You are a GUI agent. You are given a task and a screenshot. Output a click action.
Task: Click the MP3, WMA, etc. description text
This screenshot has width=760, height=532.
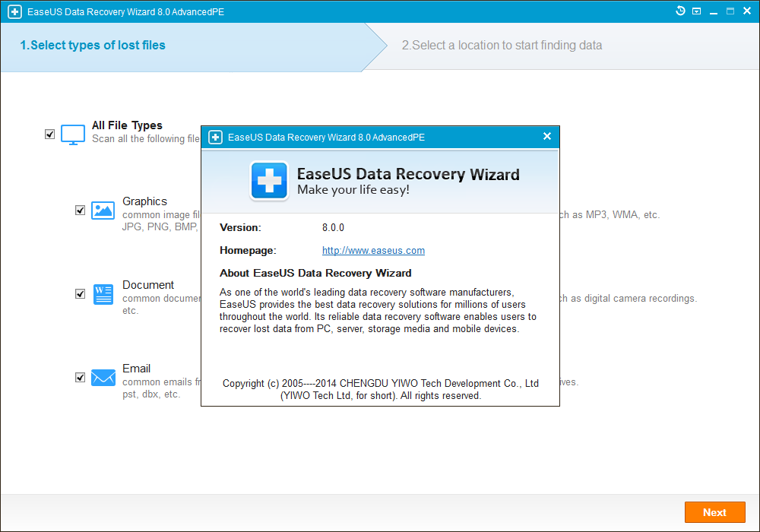point(610,214)
